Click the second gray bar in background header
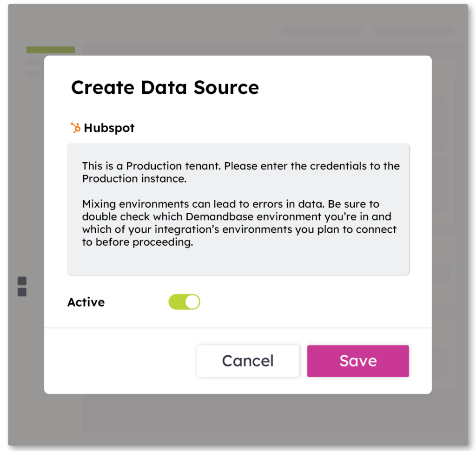476x451 pixels. click(x=413, y=31)
